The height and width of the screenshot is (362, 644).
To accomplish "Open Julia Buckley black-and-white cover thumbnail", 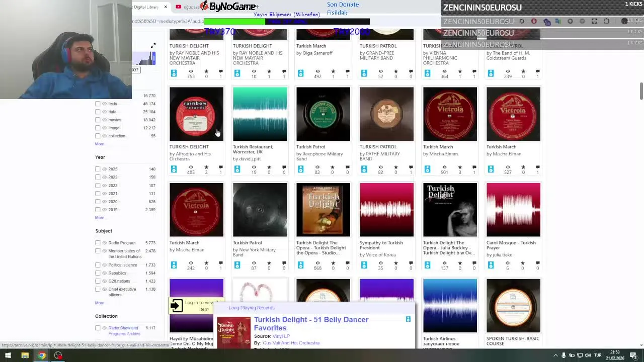I will [450, 210].
